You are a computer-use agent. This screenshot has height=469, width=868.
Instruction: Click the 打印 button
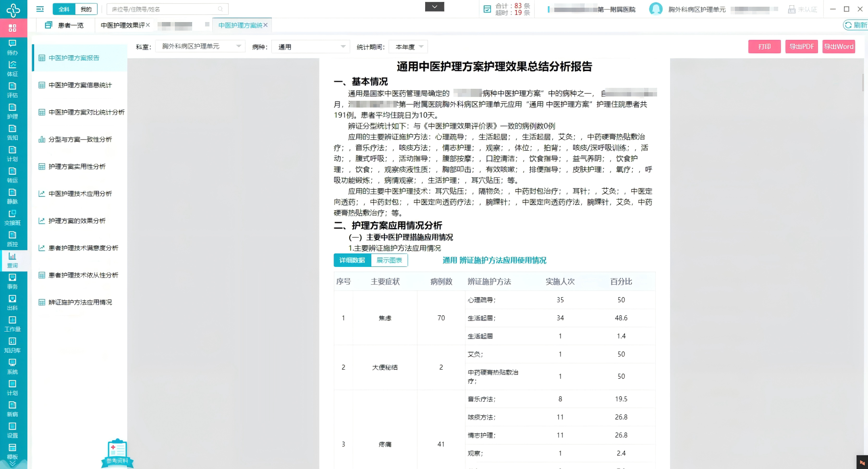(x=764, y=47)
